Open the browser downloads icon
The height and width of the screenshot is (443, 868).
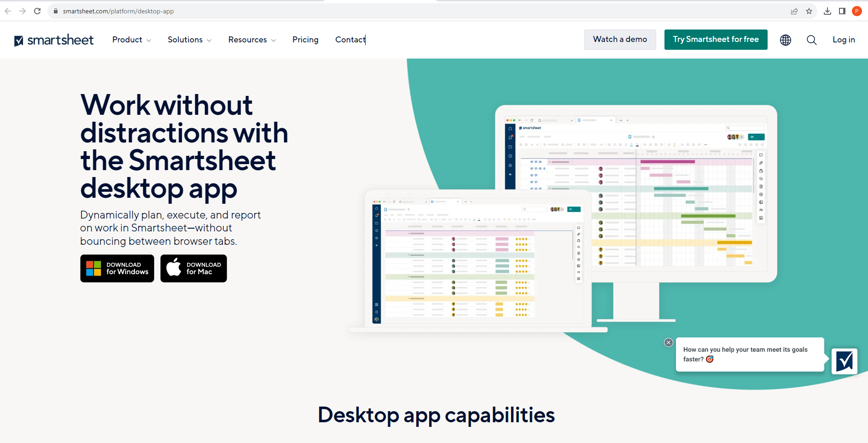pyautogui.click(x=827, y=11)
